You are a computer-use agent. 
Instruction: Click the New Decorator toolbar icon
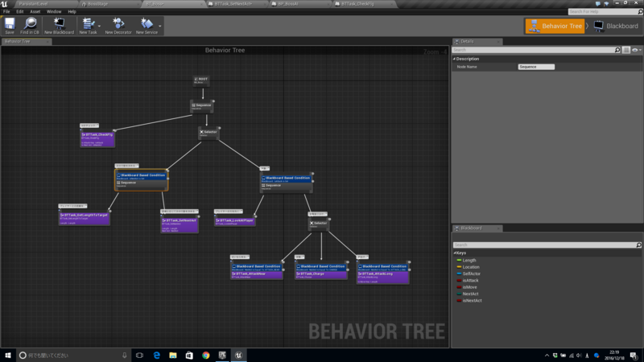pyautogui.click(x=118, y=26)
